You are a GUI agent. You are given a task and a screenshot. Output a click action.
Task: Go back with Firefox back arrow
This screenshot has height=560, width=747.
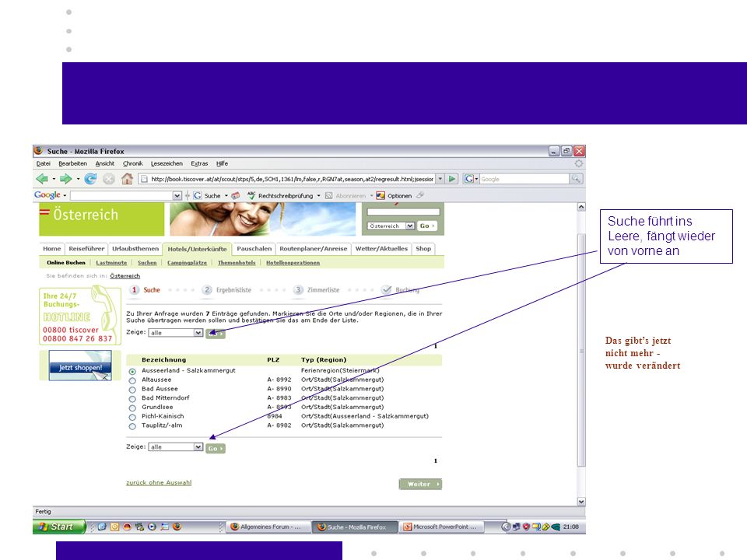(x=42, y=179)
